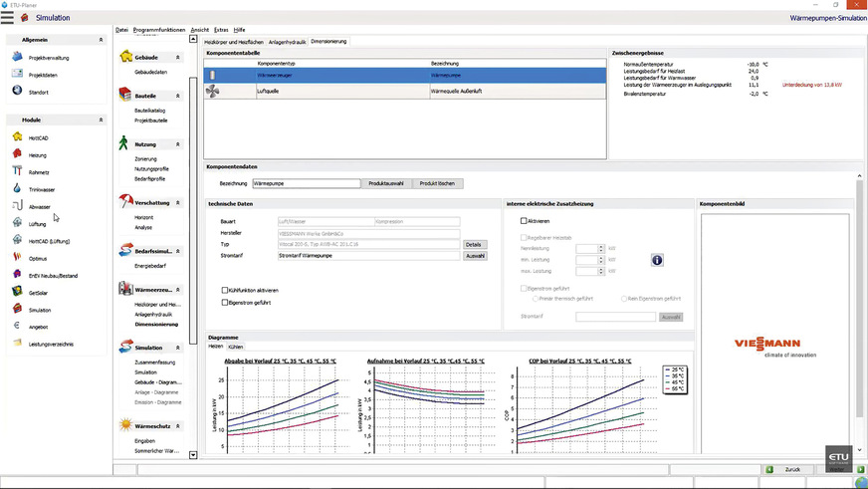This screenshot has height=489, width=868.
Task: Open the Standort globe icon
Action: (17, 92)
